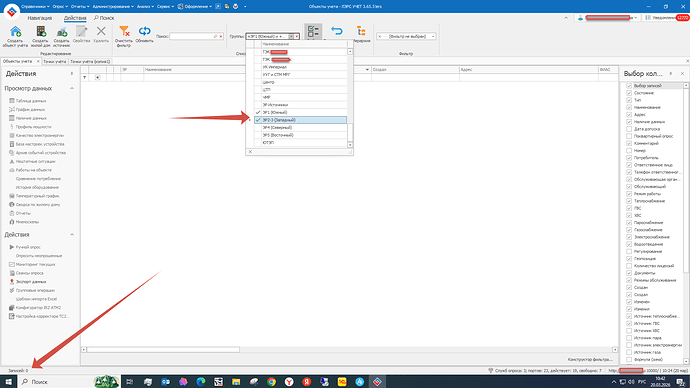Toggle the Дата допуска column checkbox

(x=629, y=129)
